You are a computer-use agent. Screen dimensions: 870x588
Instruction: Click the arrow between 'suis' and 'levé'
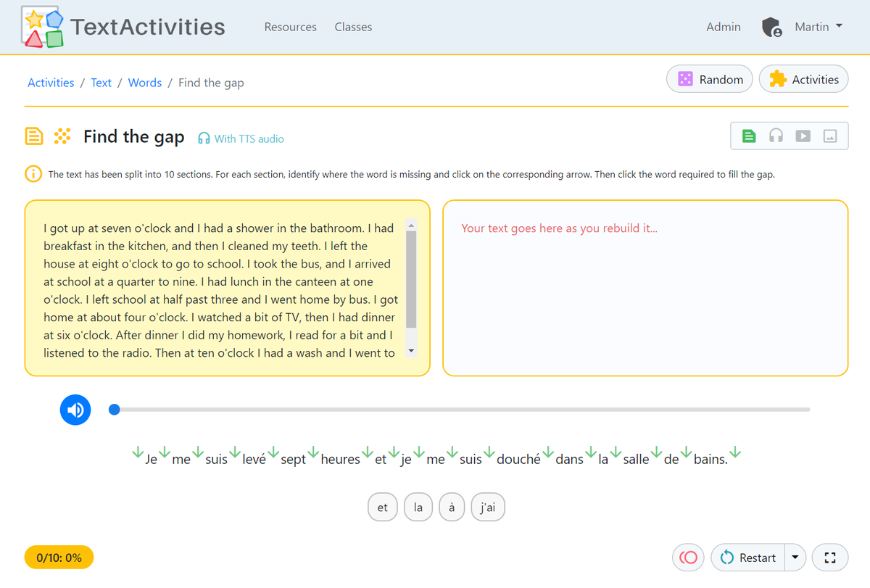[x=235, y=452]
